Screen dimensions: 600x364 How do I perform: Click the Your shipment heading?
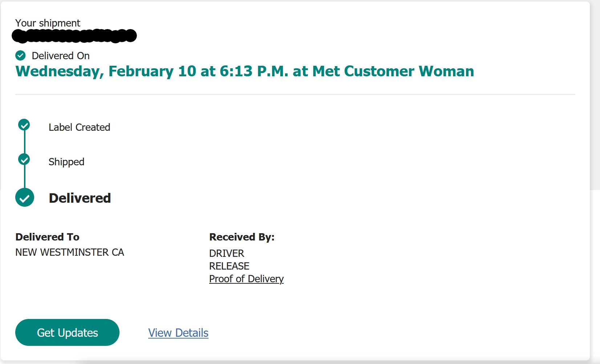click(48, 23)
